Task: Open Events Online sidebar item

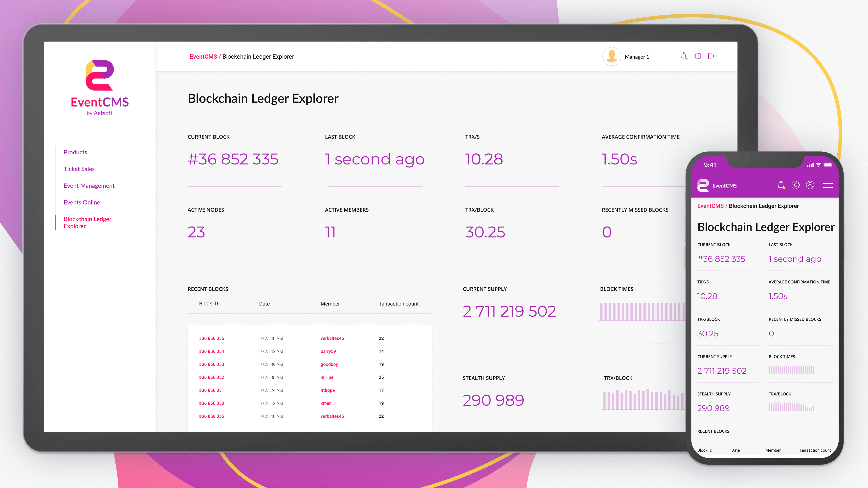Action: (82, 202)
